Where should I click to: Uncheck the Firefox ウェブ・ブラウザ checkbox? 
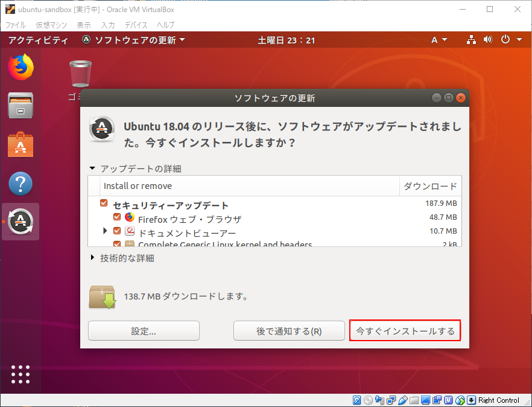click(x=117, y=217)
